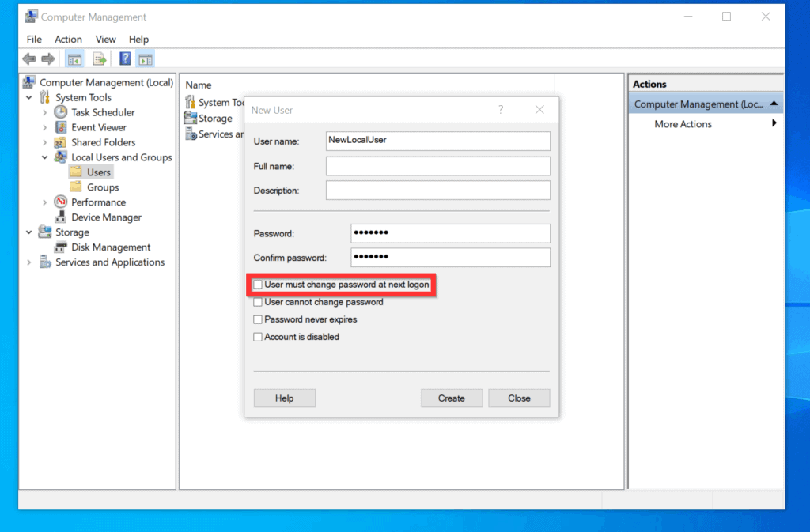810x532 pixels.
Task: Click the Computer Management title bar app icon
Action: coord(31,17)
